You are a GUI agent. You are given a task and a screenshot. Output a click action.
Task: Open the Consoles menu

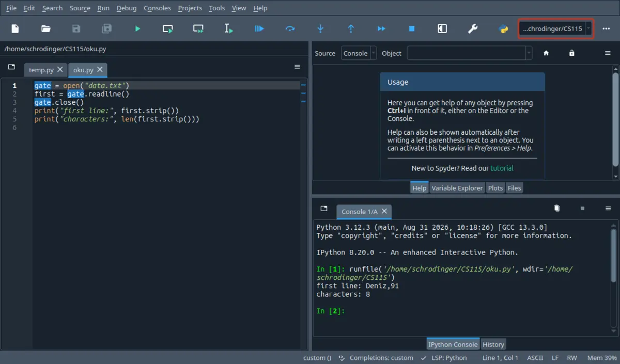coord(158,8)
